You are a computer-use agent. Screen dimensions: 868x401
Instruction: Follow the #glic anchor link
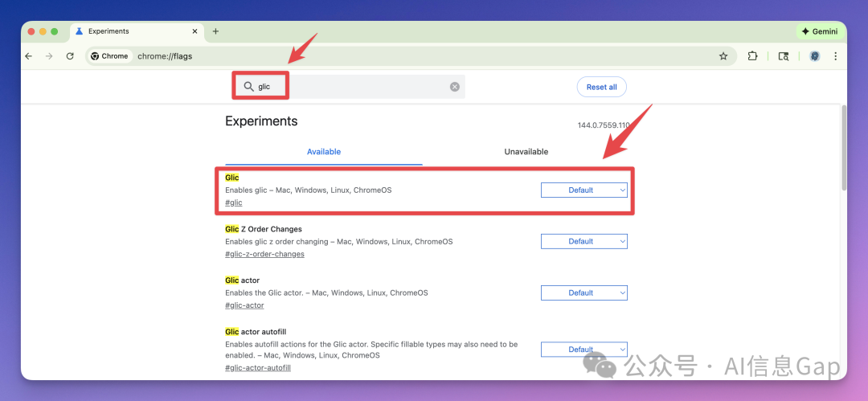(x=234, y=203)
